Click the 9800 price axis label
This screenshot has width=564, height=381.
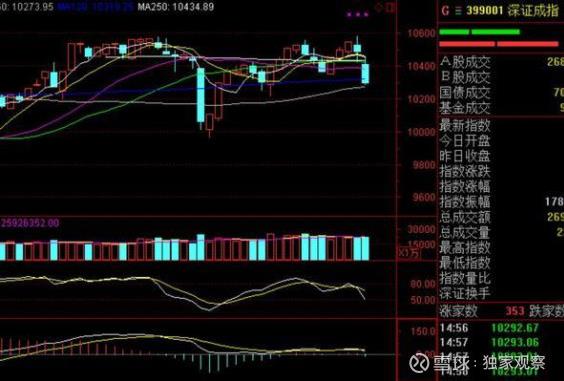424,165
